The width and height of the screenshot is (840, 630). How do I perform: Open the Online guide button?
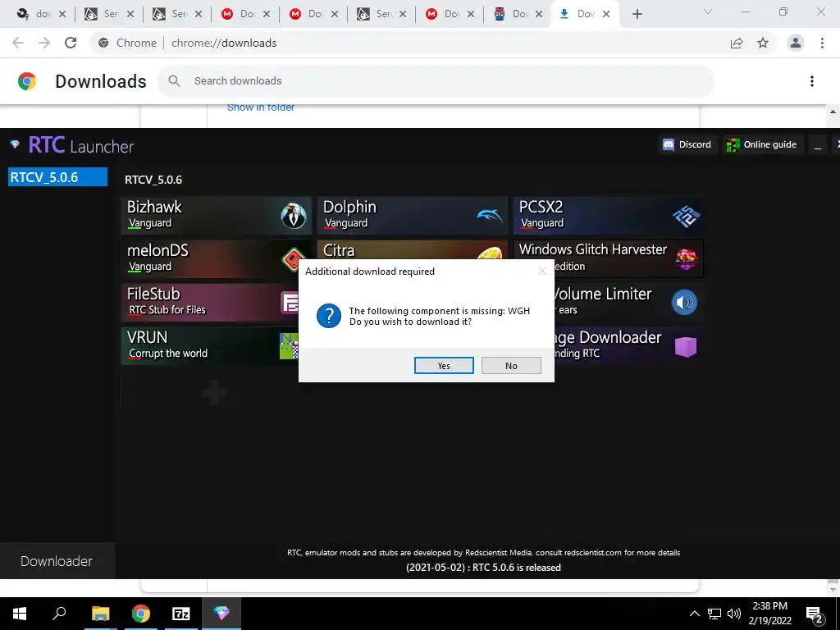(x=762, y=144)
